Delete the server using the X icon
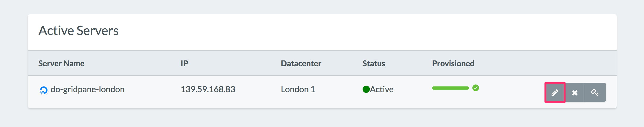 [x=575, y=93]
